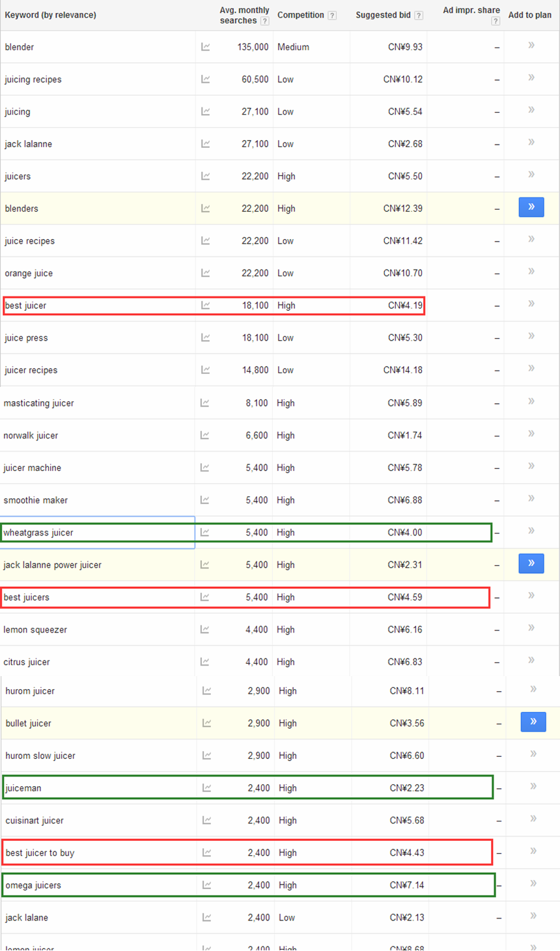Add blenders keyword to plan
This screenshot has height=951, width=560.
coord(531,208)
